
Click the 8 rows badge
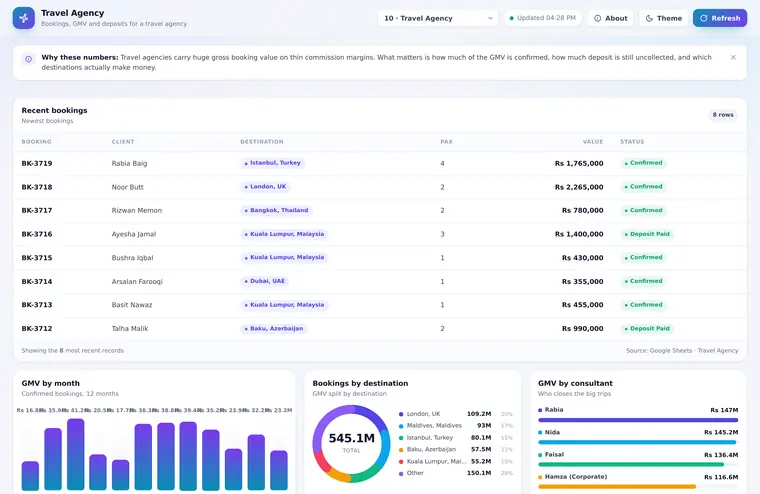[x=723, y=115]
